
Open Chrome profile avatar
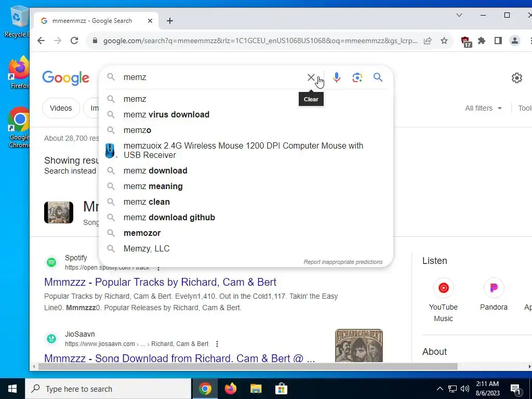[514, 41]
